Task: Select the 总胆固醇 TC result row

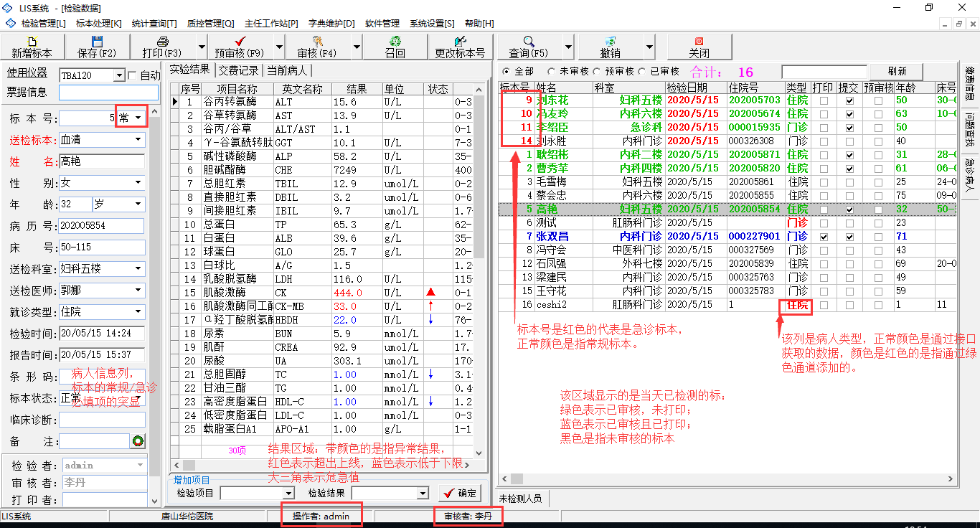Action: [x=321, y=374]
